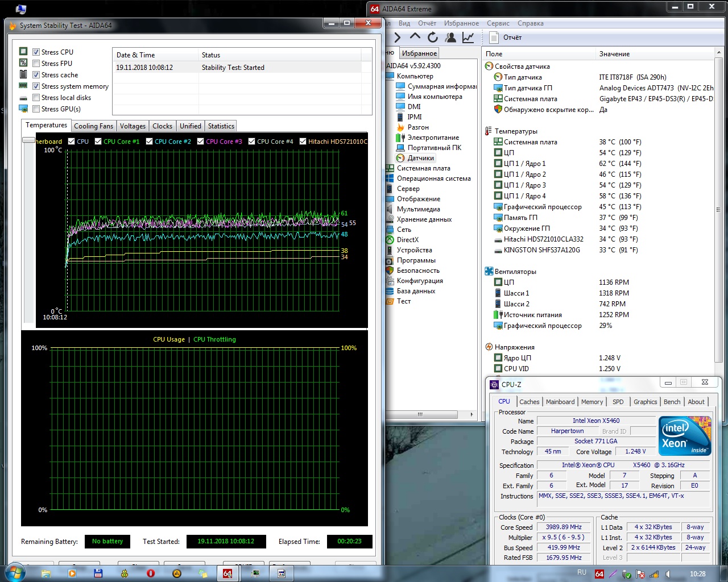Click the speaker volume tray icon
The image size is (728, 582).
pos(668,574)
